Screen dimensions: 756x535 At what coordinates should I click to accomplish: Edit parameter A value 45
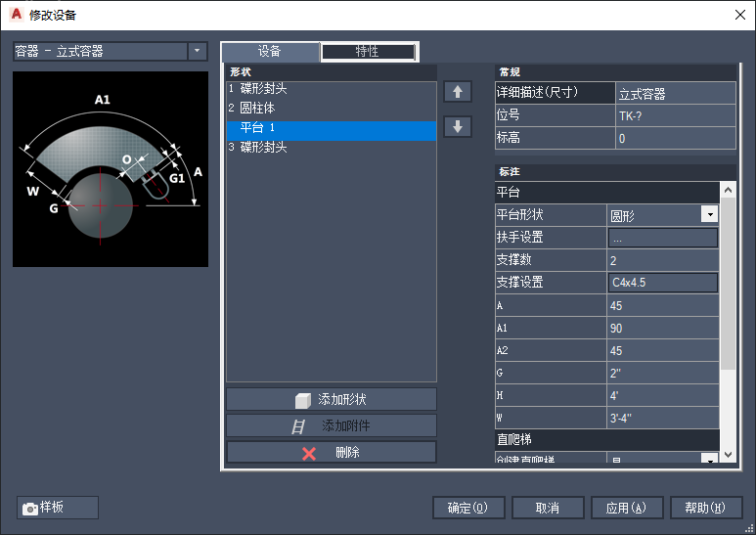663,305
